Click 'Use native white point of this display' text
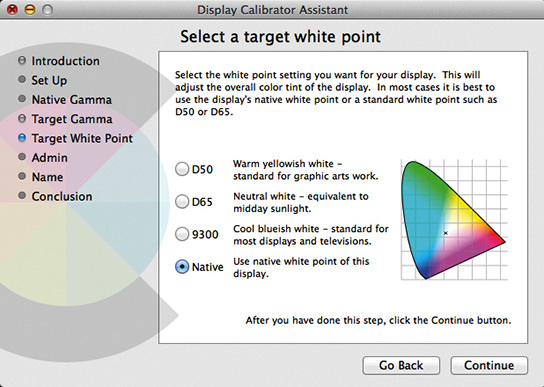The width and height of the screenshot is (544, 387). click(x=301, y=268)
